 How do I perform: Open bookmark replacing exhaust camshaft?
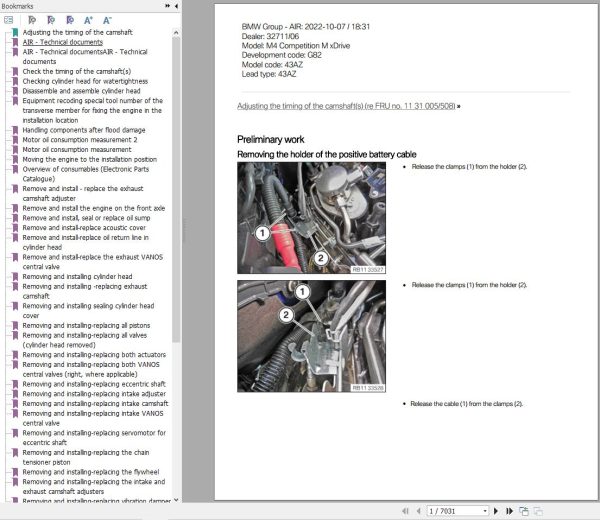click(x=85, y=291)
